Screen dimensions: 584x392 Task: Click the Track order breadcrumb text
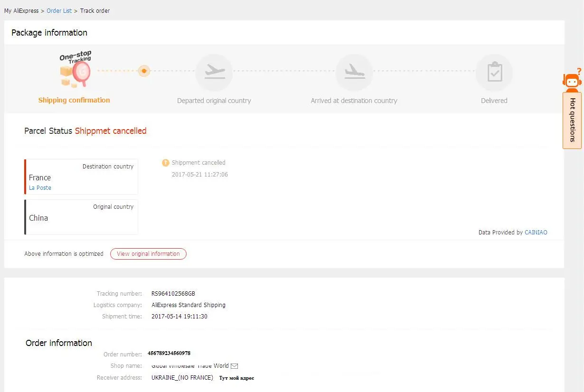point(95,11)
